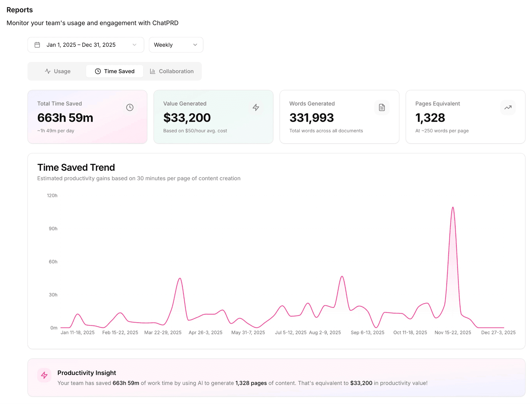Click the pulse icon on Usage tab
Viewport: 532px width, 404px height.
[48, 71]
